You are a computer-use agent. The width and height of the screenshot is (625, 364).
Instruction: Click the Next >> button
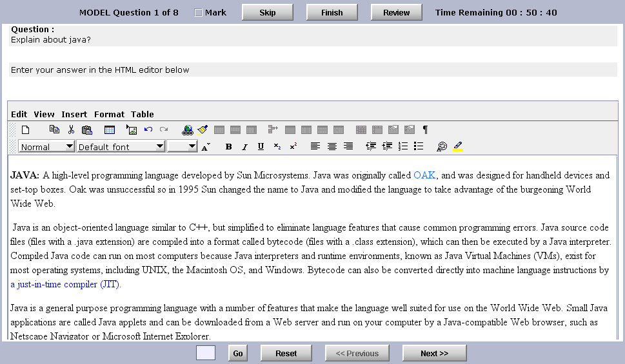coord(435,353)
